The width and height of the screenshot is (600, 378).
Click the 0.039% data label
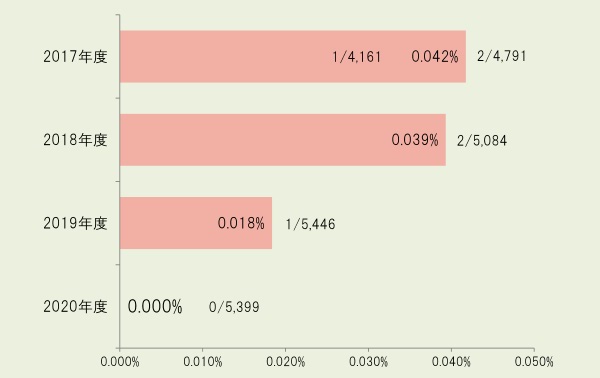[415, 140]
